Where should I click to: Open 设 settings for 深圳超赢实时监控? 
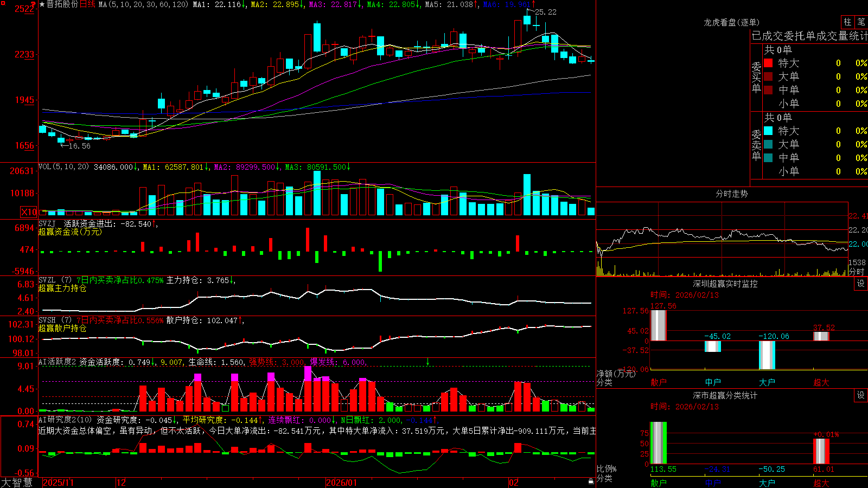click(x=861, y=284)
